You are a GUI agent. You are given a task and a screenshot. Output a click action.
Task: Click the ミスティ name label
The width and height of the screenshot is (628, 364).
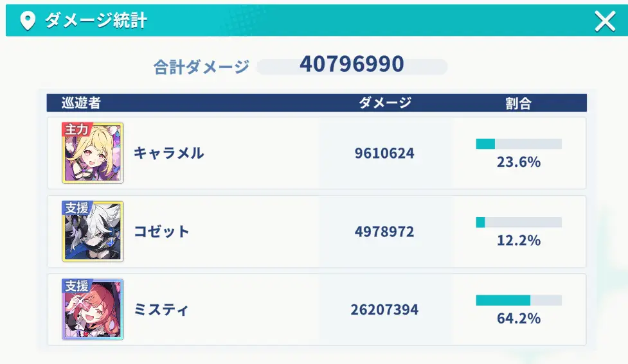[x=161, y=310]
